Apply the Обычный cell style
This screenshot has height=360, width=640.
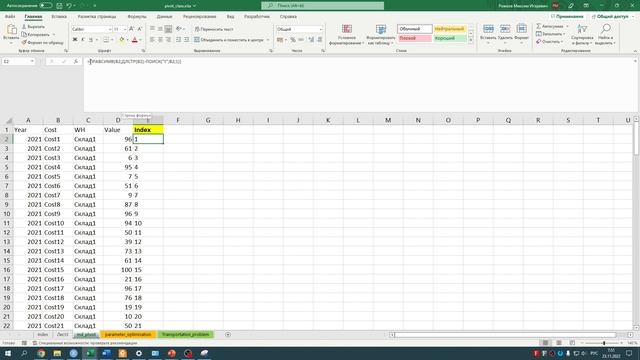pos(415,29)
